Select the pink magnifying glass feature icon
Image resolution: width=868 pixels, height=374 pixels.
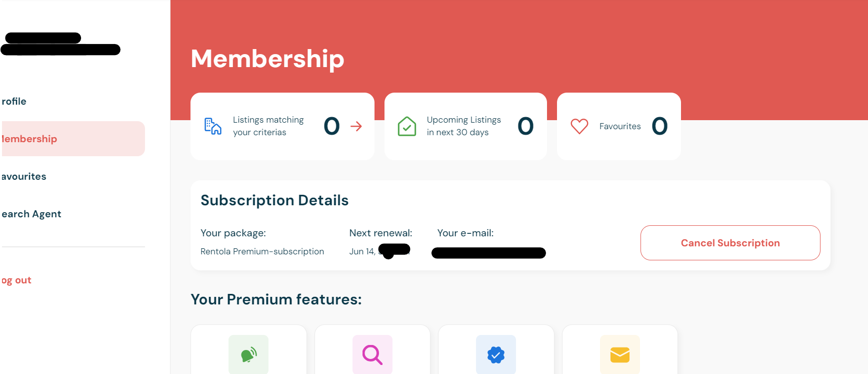pos(372,354)
